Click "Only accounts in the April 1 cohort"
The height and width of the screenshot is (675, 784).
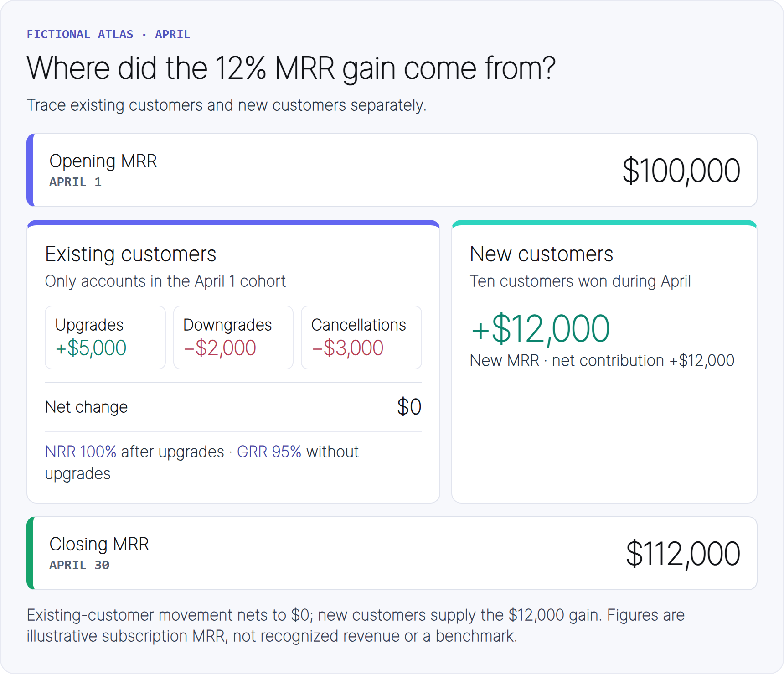pyautogui.click(x=165, y=281)
